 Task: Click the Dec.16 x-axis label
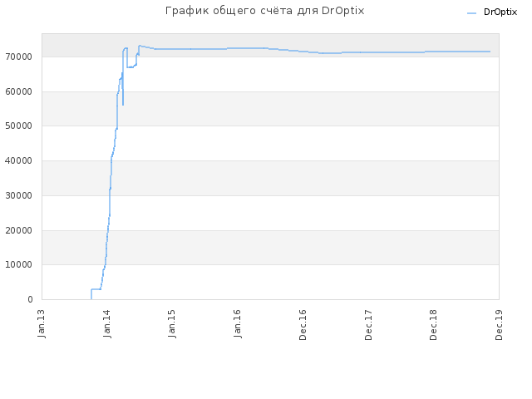(x=303, y=325)
